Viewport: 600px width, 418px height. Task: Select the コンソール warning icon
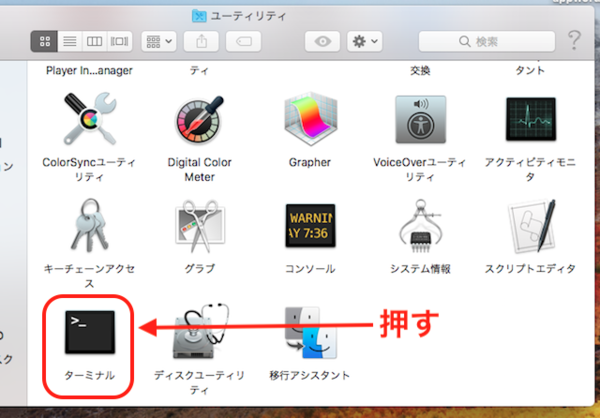click(x=310, y=225)
